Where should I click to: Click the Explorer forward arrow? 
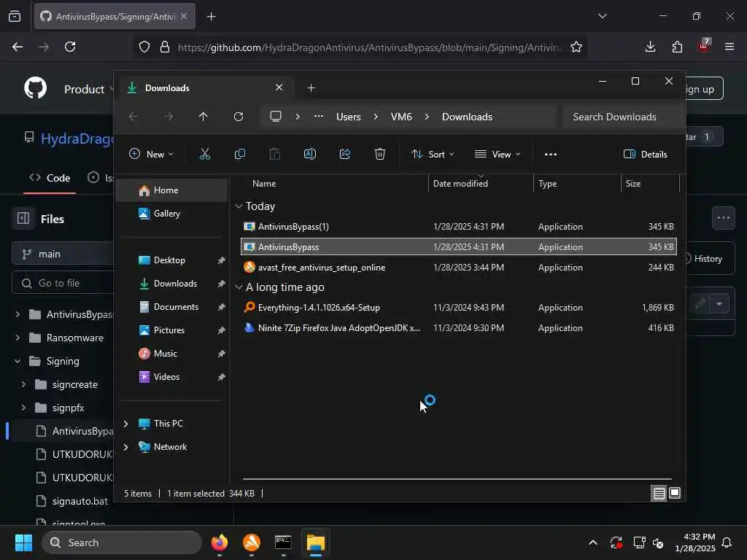click(169, 117)
